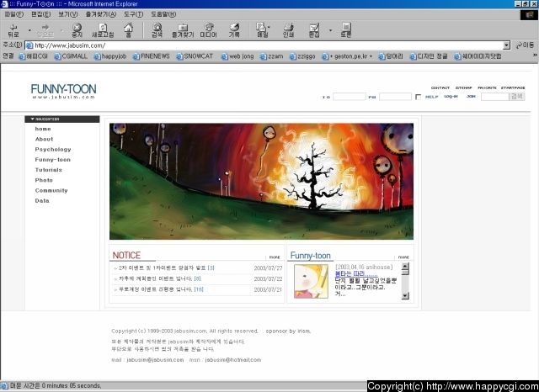Open the Mail button dropdown arrow
539x392 pixels.
point(269,27)
